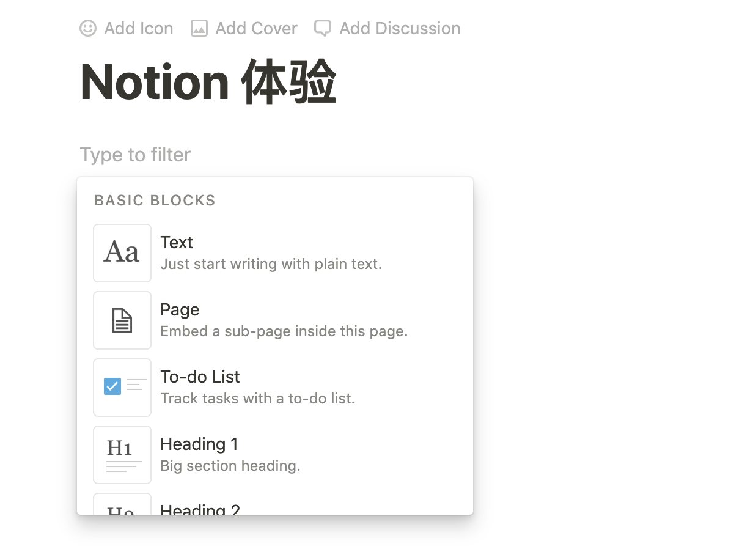Click the Add Icon label
This screenshot has width=753, height=560.
[139, 28]
